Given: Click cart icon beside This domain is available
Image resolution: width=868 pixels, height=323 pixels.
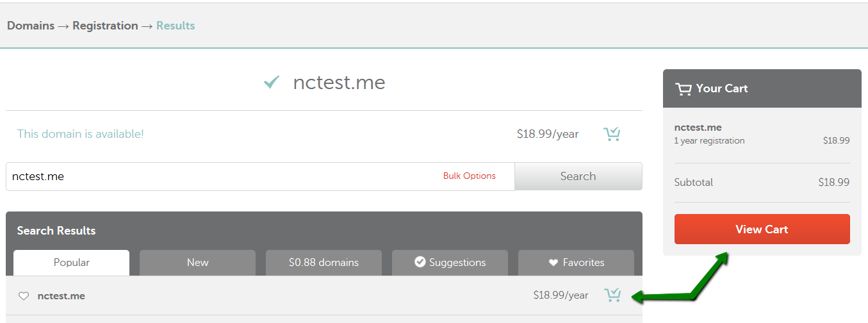Looking at the screenshot, I should click(612, 134).
